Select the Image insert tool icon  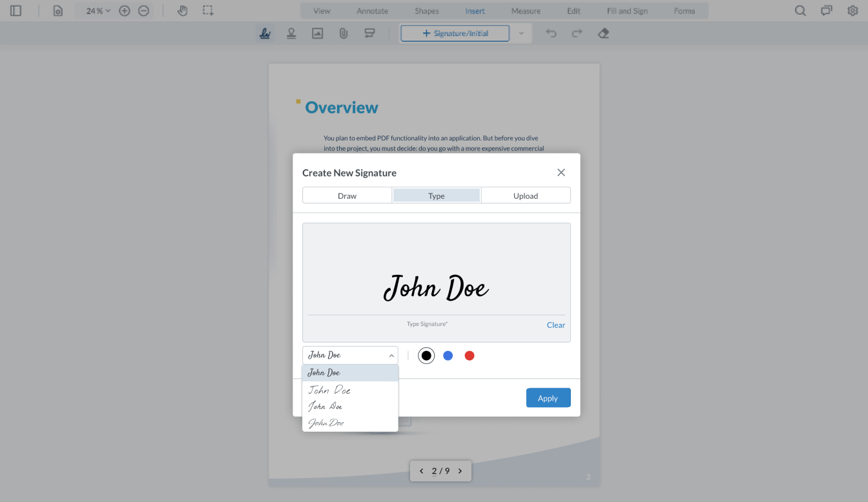coord(317,34)
